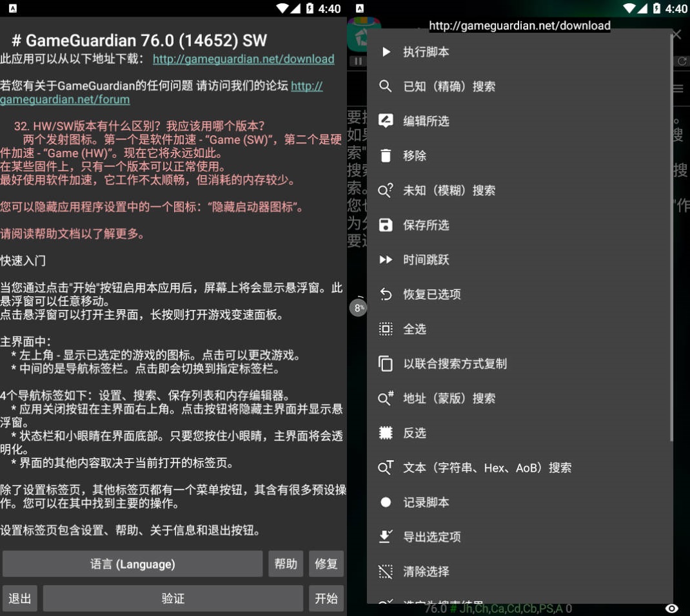The height and width of the screenshot is (616, 690).
Task: Select 文本（字符串、Hex、AoB）搜索 entry
Action: [519, 467]
